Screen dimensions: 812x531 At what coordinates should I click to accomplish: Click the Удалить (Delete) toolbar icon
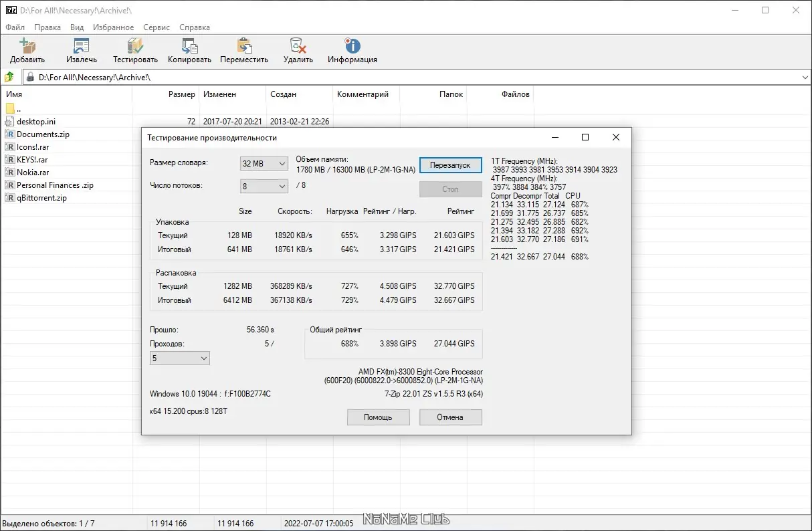click(298, 46)
